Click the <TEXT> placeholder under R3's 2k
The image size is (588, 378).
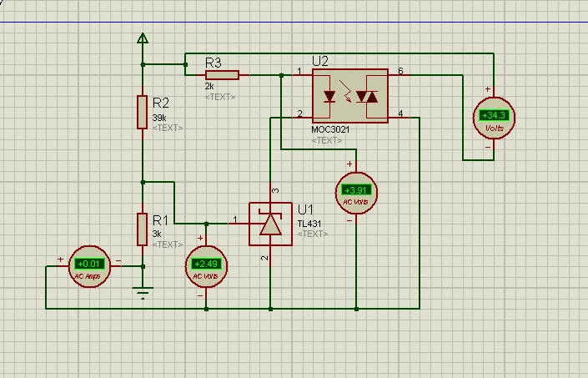click(x=220, y=97)
